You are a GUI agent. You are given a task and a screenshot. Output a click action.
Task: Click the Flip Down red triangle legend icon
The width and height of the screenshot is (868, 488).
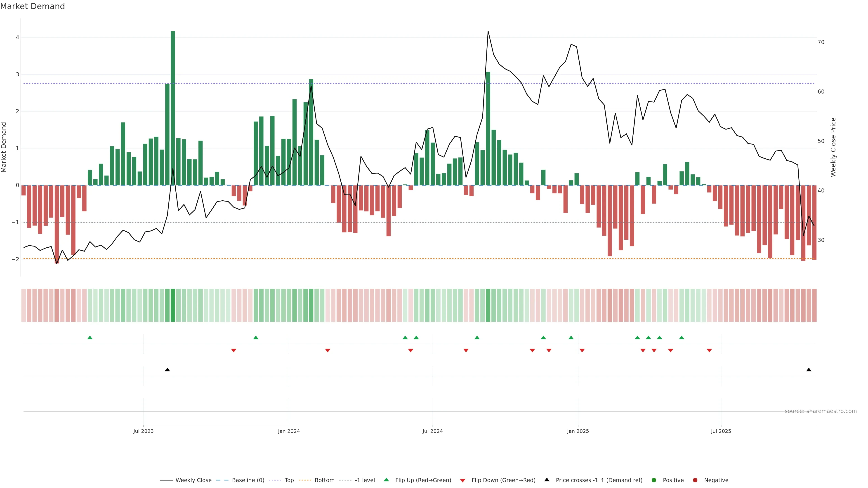click(x=463, y=480)
